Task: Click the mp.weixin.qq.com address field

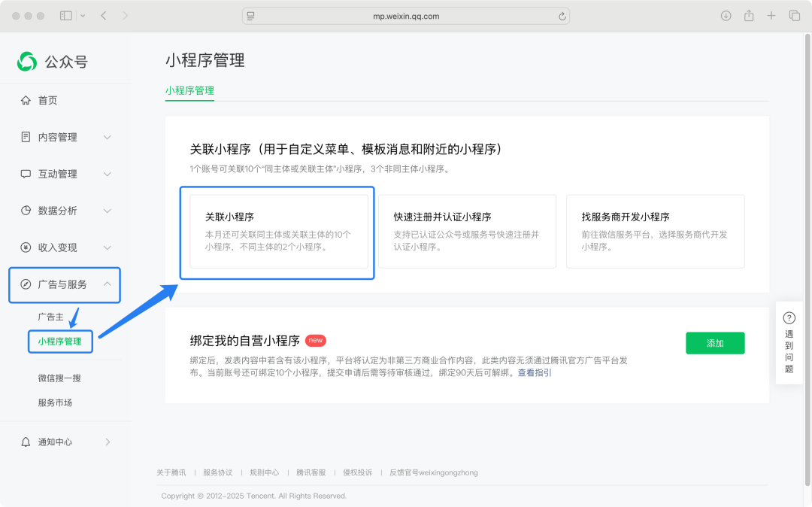Action: (406, 16)
